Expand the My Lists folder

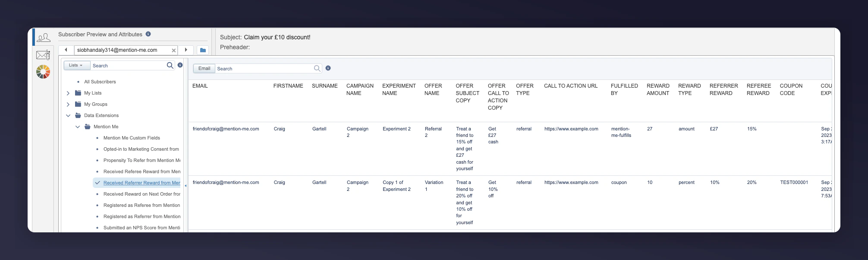68,93
